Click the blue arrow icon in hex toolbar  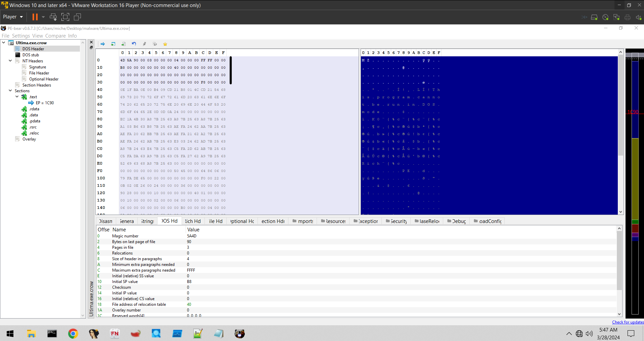coord(103,44)
